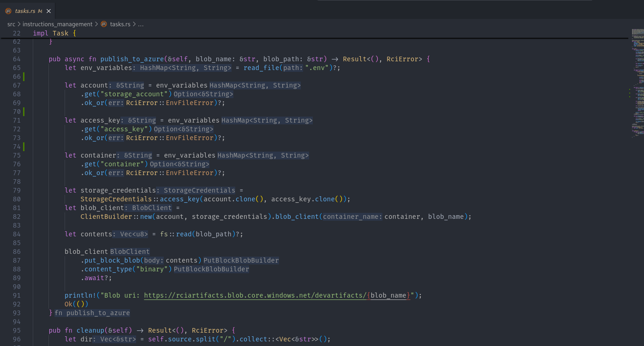Image resolution: width=644 pixels, height=346 pixels.
Task: Open the instructions_management breadcrumb menu
Action: coord(57,24)
